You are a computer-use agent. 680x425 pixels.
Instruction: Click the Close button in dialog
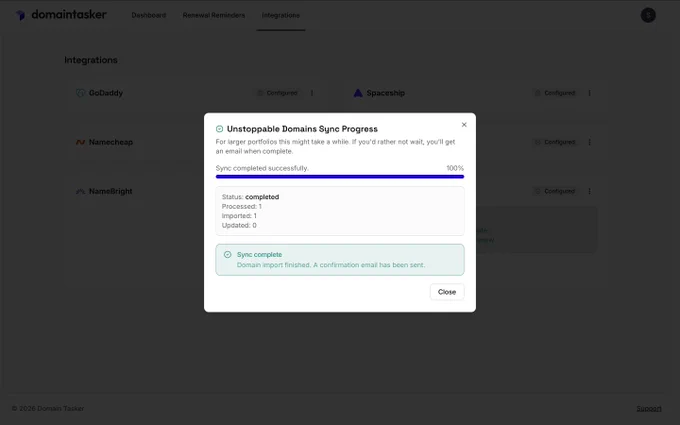447,292
